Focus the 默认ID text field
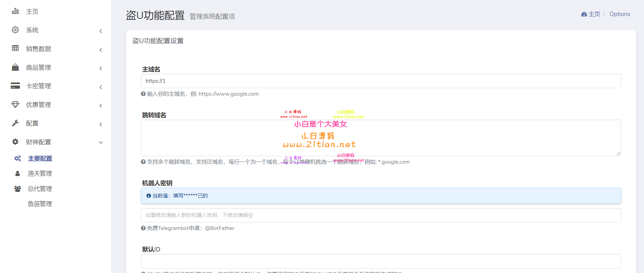 pos(381,261)
